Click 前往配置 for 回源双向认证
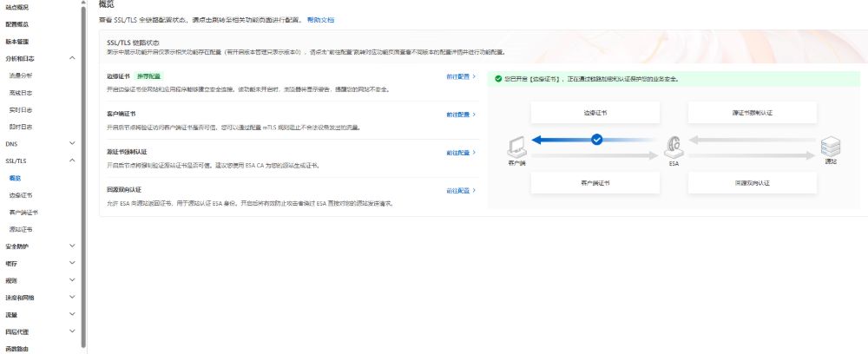 460,190
